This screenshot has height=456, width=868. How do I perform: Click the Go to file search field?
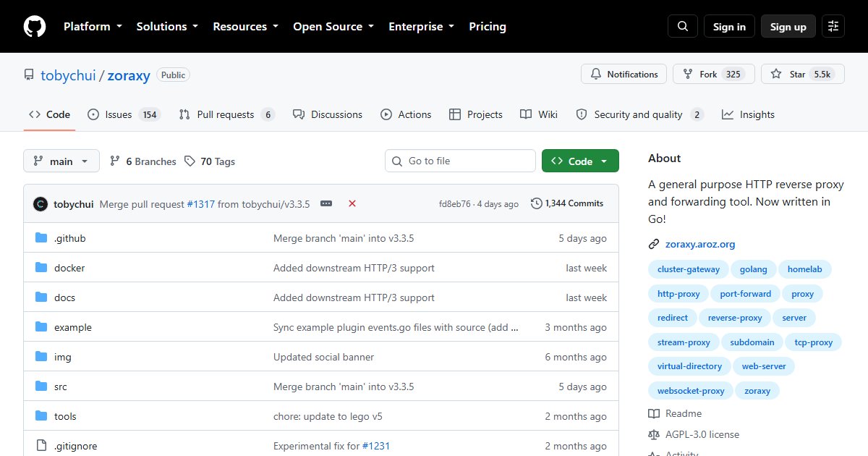pyautogui.click(x=461, y=161)
